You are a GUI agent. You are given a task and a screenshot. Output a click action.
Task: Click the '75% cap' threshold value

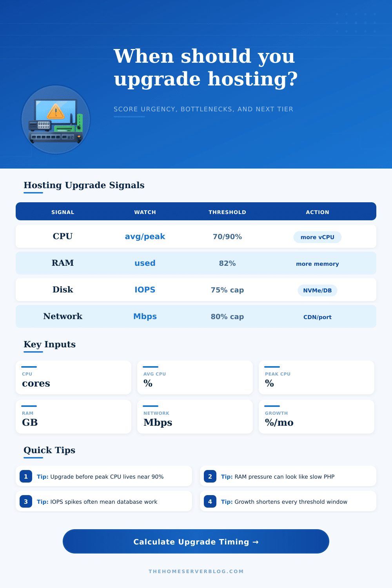(x=227, y=290)
